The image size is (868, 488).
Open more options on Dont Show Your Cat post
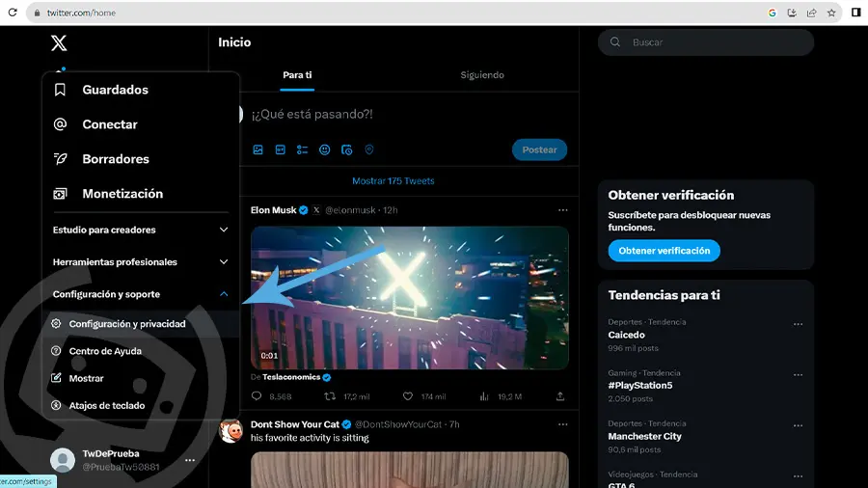pos(563,424)
